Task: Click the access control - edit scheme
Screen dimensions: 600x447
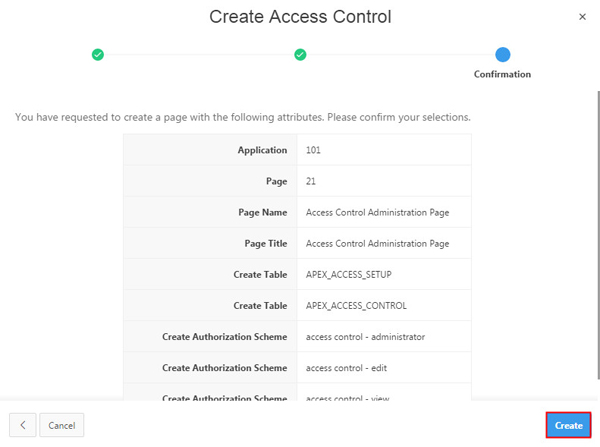Action: coord(346,368)
